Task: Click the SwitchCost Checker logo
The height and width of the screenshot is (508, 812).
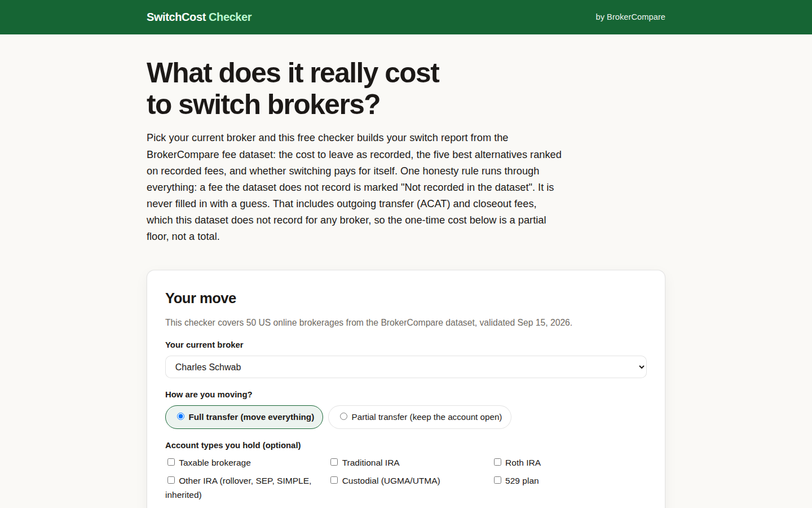Action: (199, 17)
